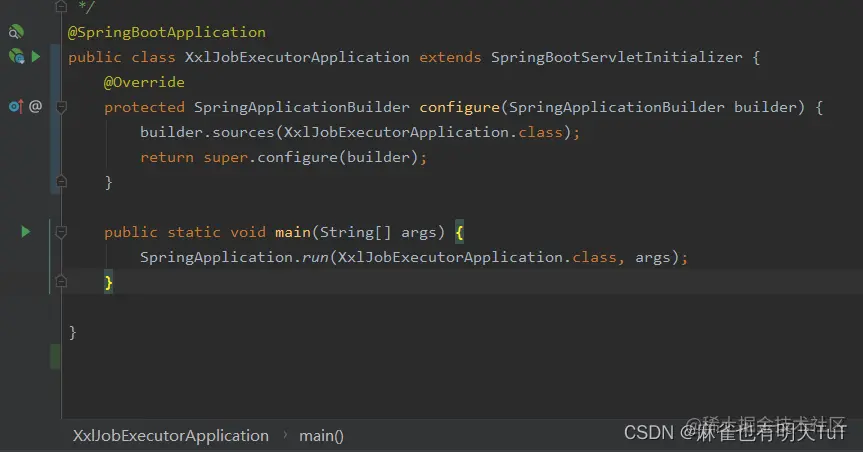Click fold end marker of main method
This screenshot has height=452, width=863.
pos(61,281)
